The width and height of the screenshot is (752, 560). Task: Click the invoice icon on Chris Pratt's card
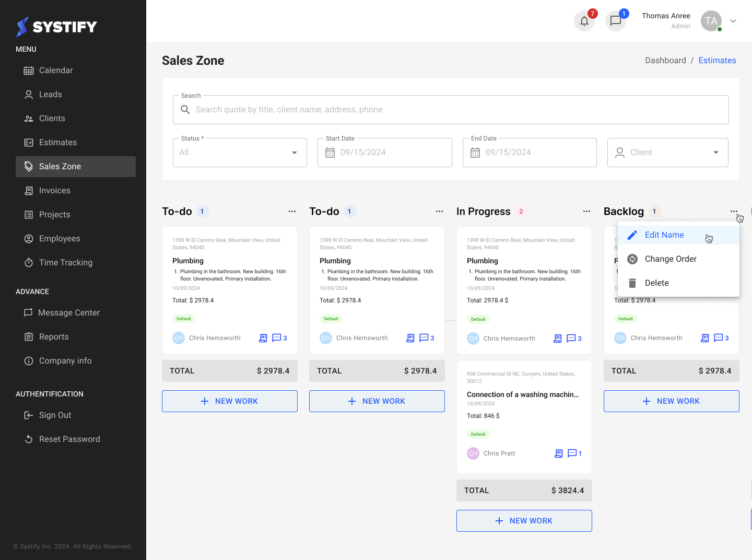[x=558, y=453]
